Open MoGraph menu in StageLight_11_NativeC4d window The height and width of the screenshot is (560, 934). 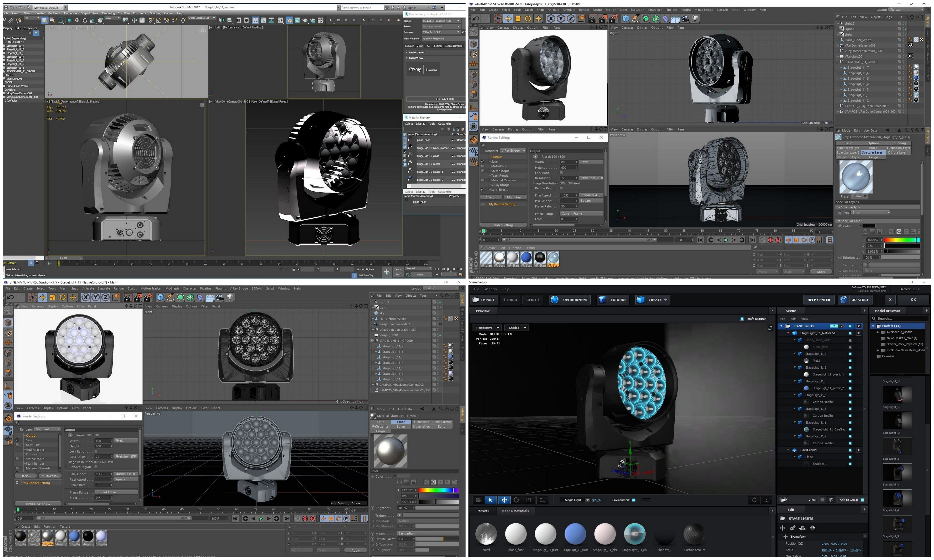172,289
